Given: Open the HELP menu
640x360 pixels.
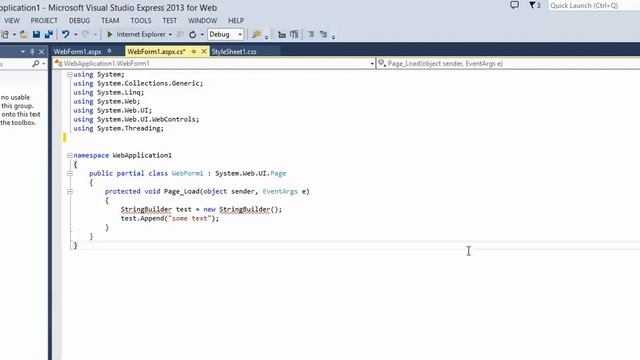Looking at the screenshot, I should 236,20.
